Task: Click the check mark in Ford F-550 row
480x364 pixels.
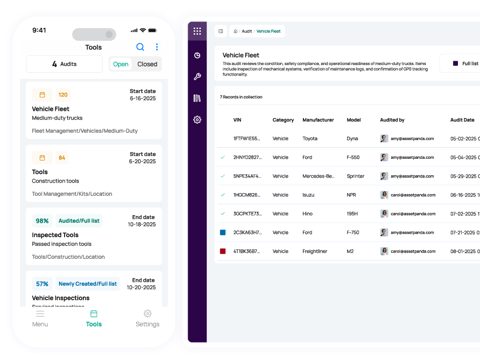Action: point(223,157)
